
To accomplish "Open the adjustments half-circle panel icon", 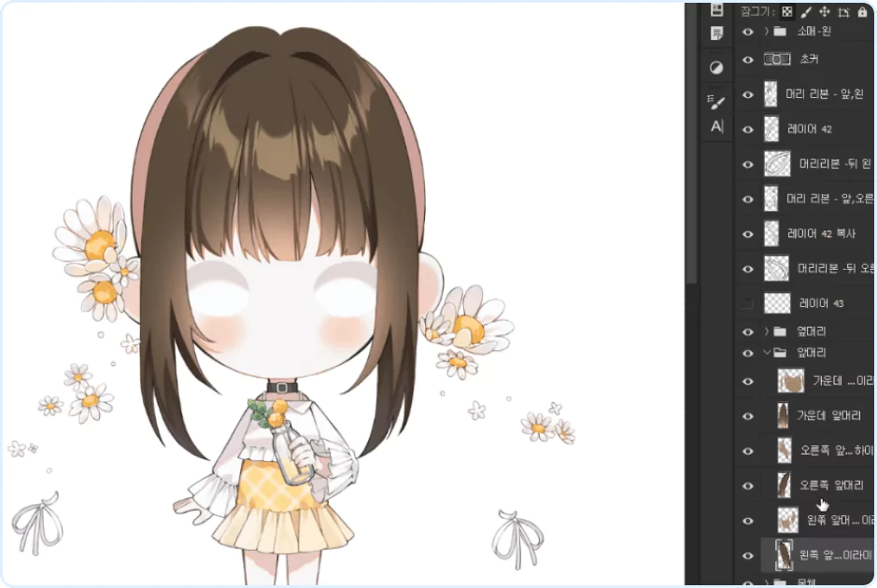I will [x=716, y=68].
